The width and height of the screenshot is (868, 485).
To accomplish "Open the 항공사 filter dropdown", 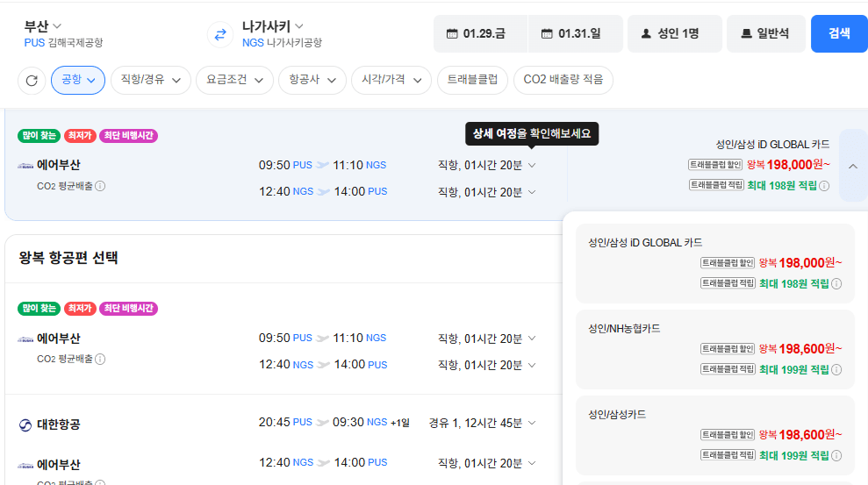I will pos(312,80).
